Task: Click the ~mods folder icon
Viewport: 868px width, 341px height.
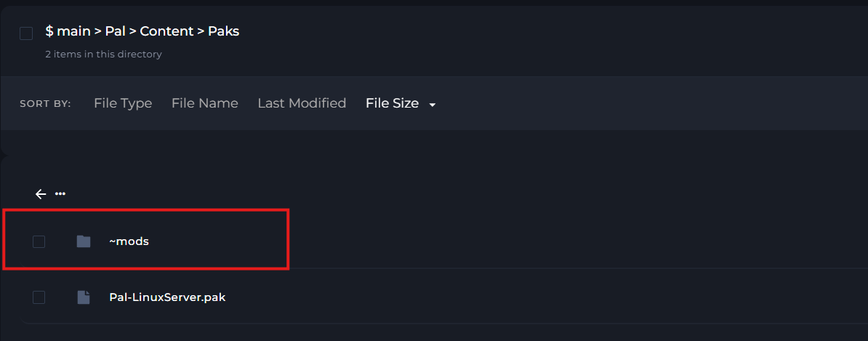Action: [x=84, y=241]
